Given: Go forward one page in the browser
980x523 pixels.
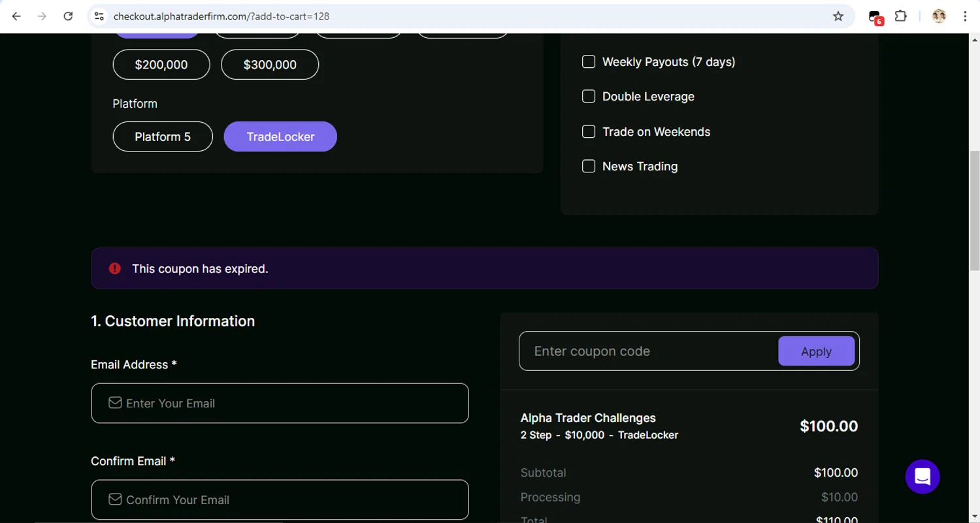Looking at the screenshot, I should (42, 16).
